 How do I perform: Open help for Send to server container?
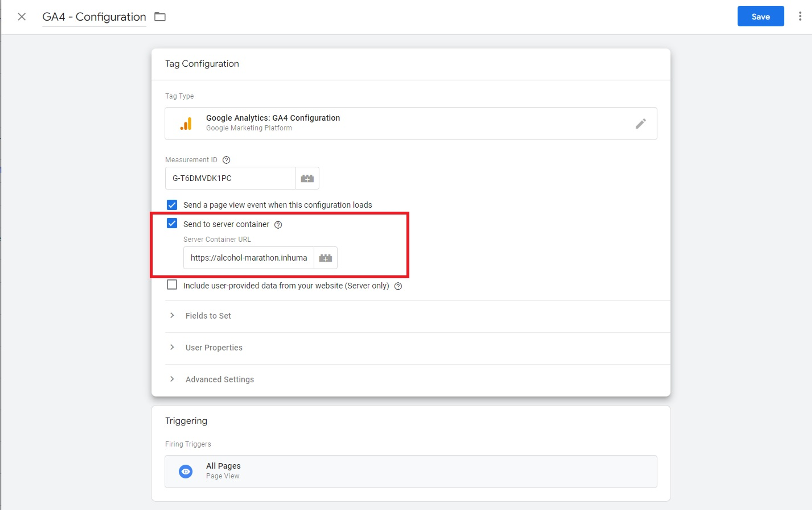tap(278, 224)
